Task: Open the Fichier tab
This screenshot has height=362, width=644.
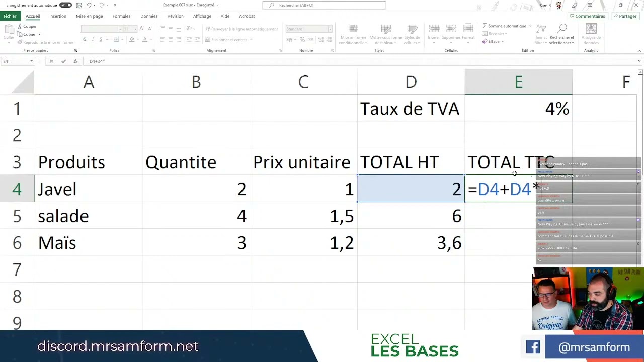Action: (x=10, y=16)
